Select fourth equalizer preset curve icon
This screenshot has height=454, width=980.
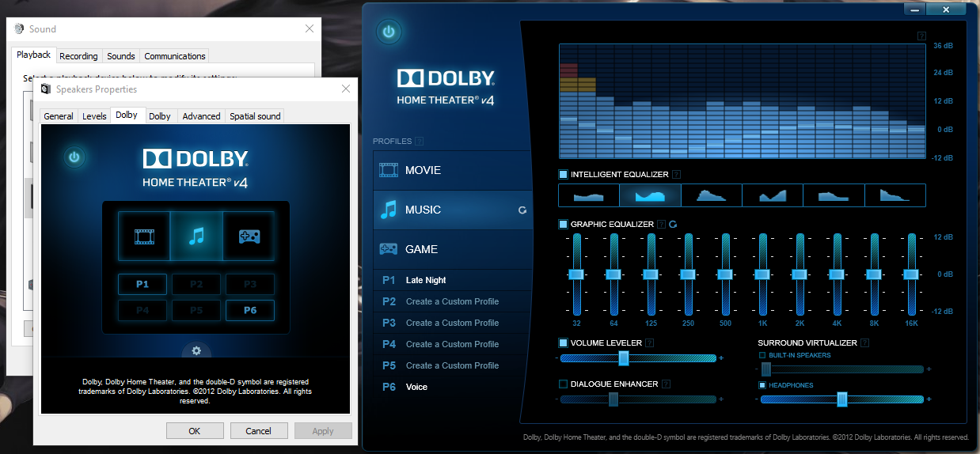(773, 195)
